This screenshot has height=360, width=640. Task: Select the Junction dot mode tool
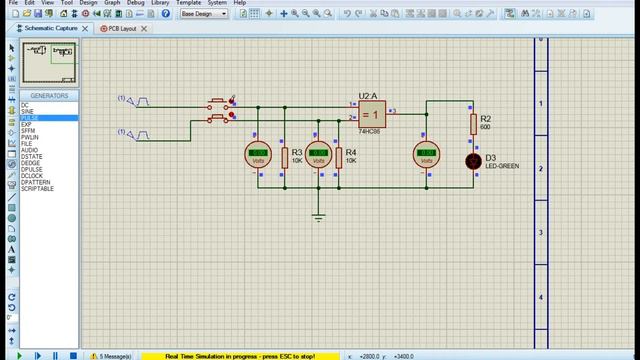[x=11, y=69]
